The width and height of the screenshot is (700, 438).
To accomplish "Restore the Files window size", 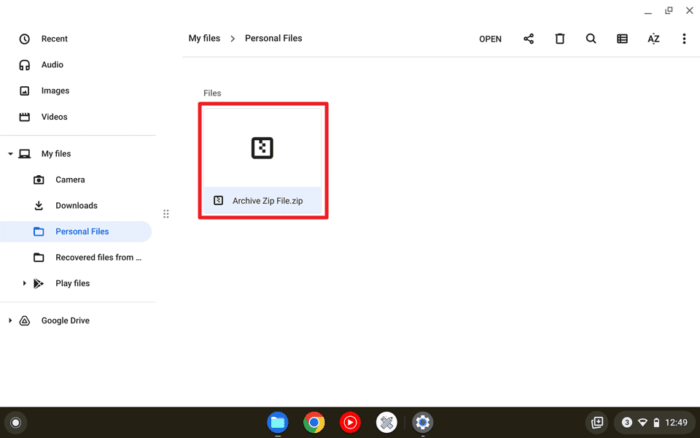I will point(669,11).
